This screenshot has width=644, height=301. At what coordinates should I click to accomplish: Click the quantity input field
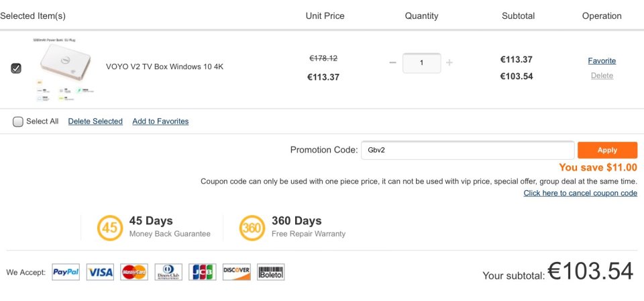[422, 63]
